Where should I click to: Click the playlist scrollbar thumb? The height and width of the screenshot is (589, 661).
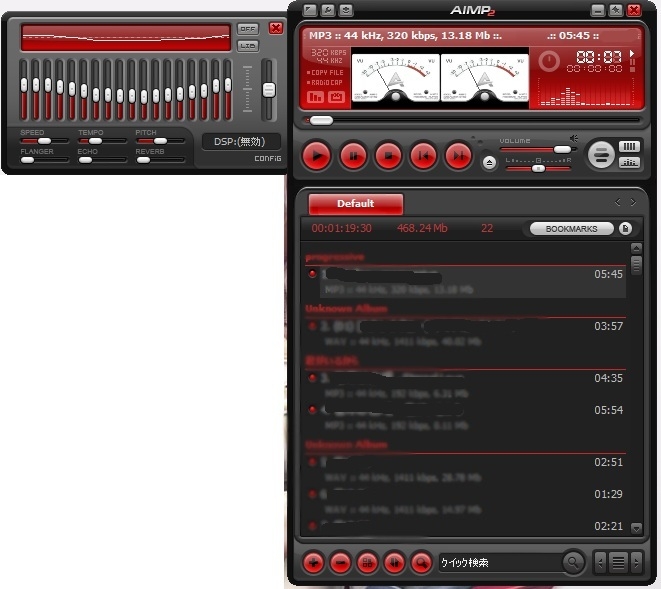(636, 265)
